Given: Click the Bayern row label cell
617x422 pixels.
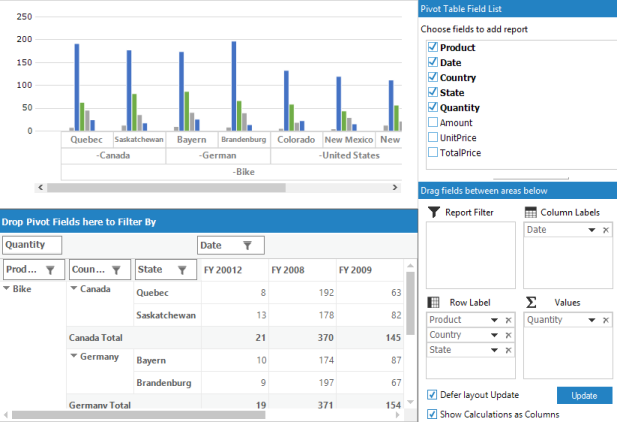Looking at the screenshot, I should point(167,360).
